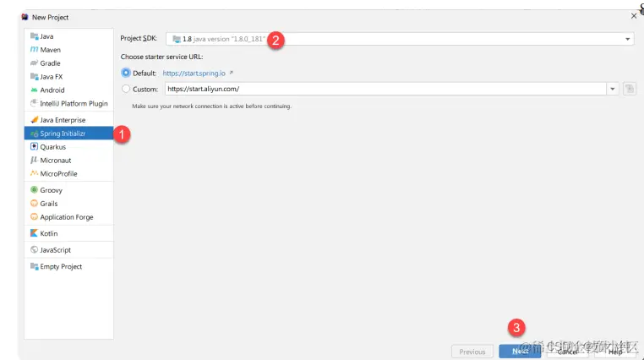Image resolution: width=644 pixels, height=360 pixels.
Task: Select the Groovy icon
Action: (35, 189)
